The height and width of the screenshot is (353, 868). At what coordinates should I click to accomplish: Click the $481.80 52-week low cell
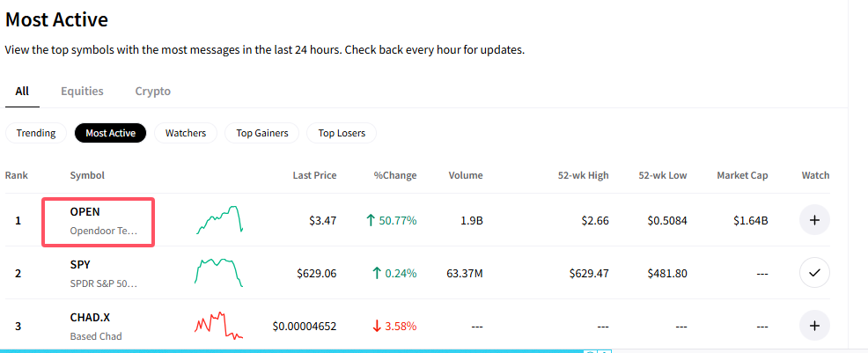[667, 273]
